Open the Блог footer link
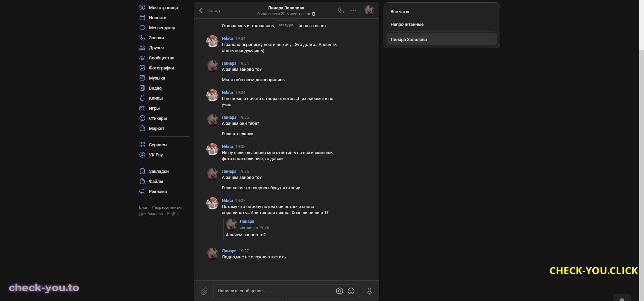644x301 pixels. pos(143,207)
